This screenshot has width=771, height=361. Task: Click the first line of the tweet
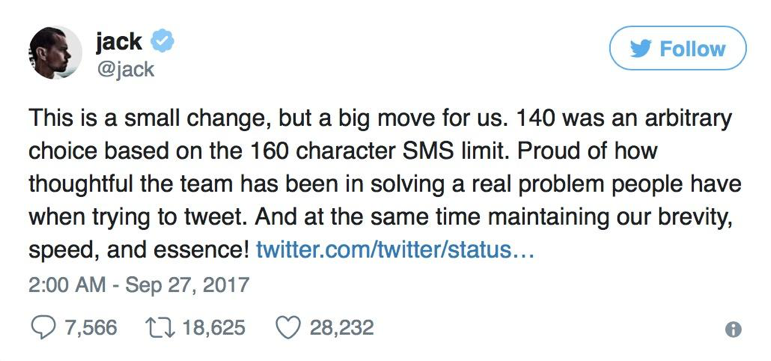pos(380,120)
